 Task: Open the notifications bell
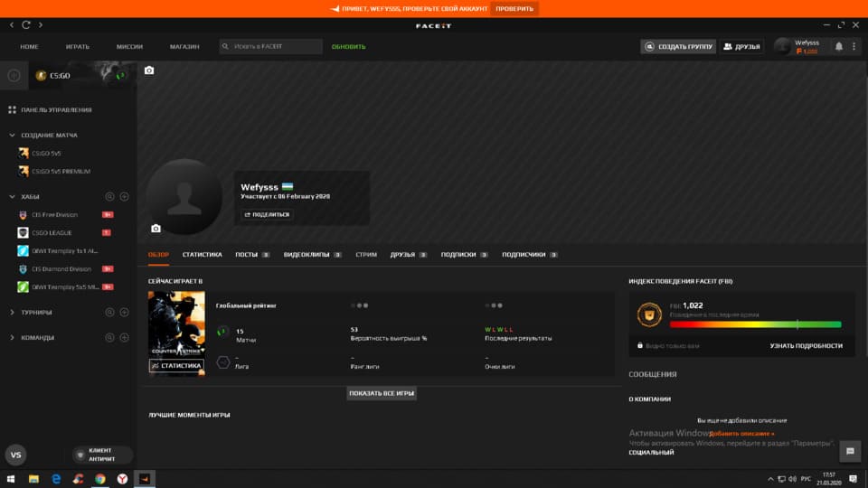pos(839,46)
